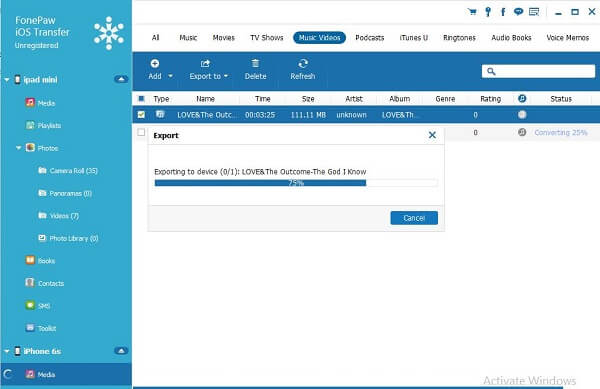Sort by the Size column header
The height and width of the screenshot is (389, 600).
(308, 99)
